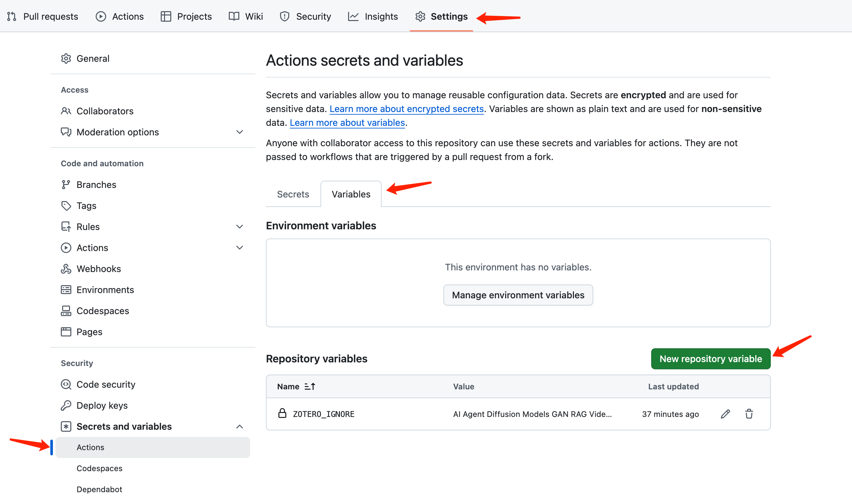Switch to the Secrets tab

[293, 194]
